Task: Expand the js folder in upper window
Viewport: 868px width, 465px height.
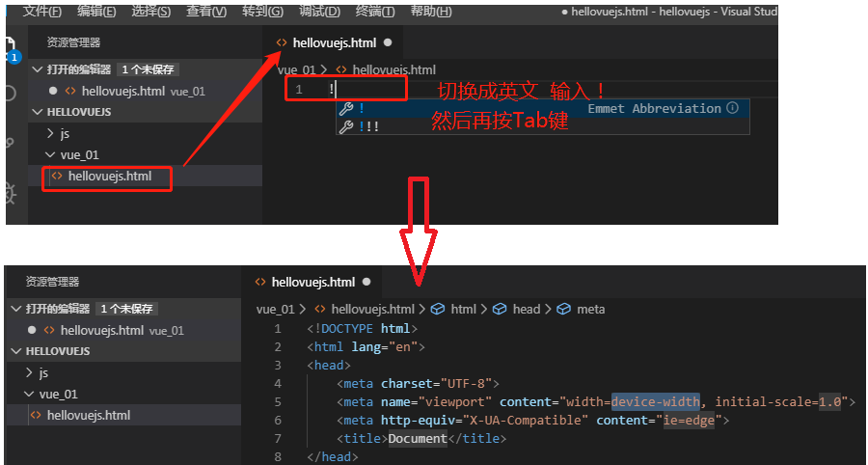Action: pos(145,133)
